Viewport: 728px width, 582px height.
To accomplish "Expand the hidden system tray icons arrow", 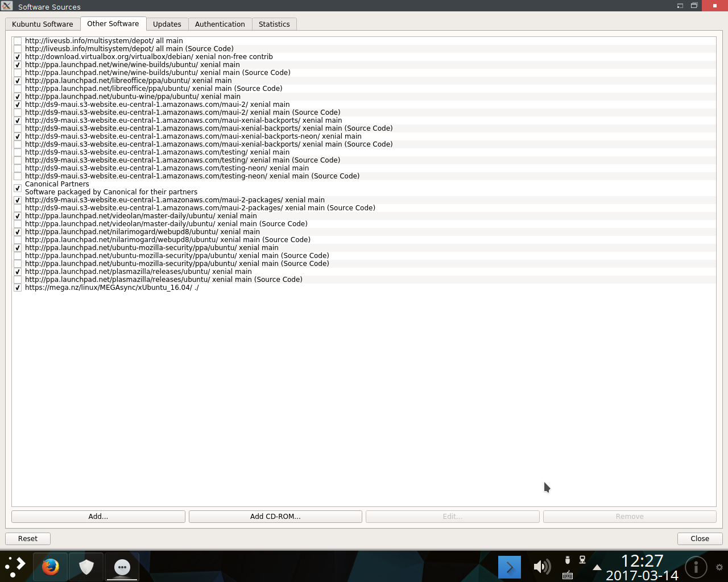I will coord(597,567).
